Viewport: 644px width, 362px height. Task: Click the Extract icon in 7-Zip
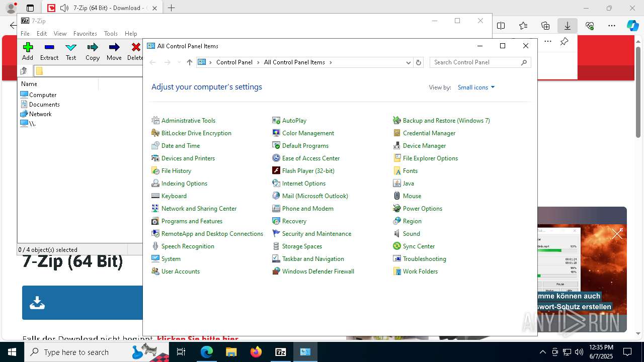49,47
